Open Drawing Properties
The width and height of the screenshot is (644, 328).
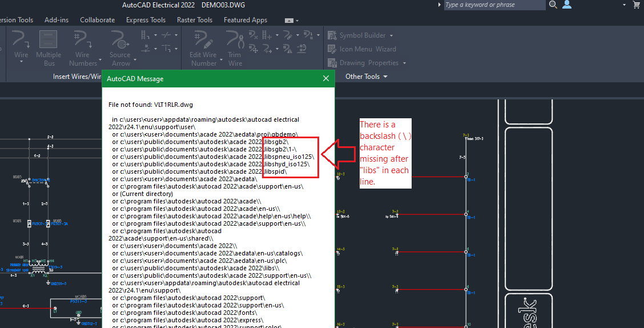[x=363, y=63]
